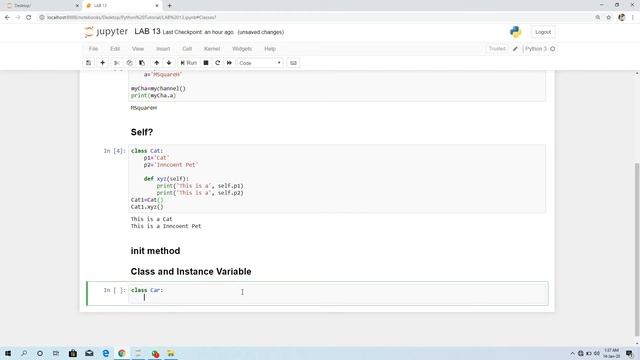Image resolution: width=640 pixels, height=360 pixels.
Task: Open the Windows Start menu
Action: pos(8,353)
